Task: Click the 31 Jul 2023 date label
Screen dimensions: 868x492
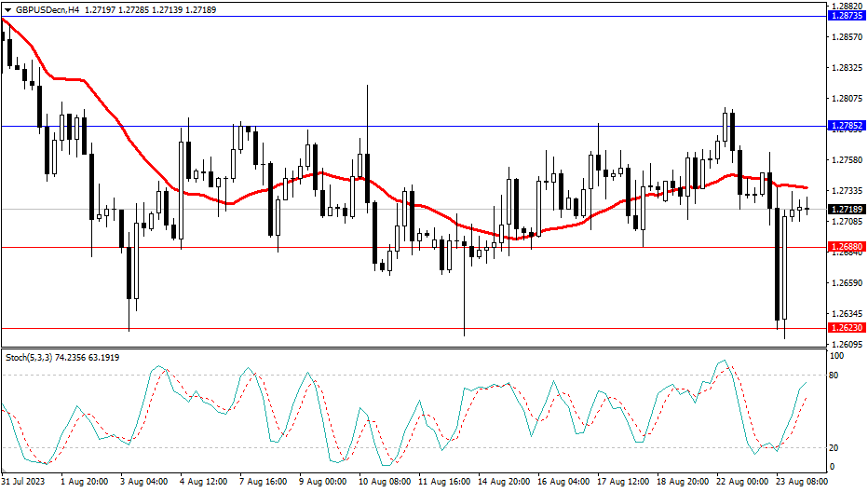Action: 22,482
